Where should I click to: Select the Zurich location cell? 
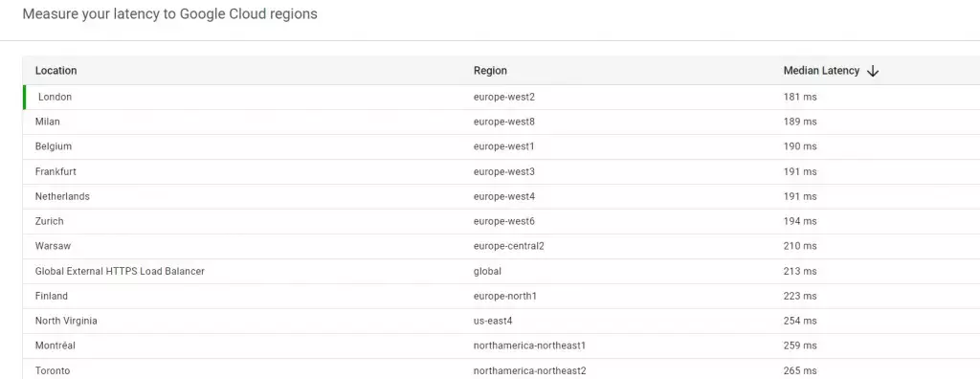(50, 221)
